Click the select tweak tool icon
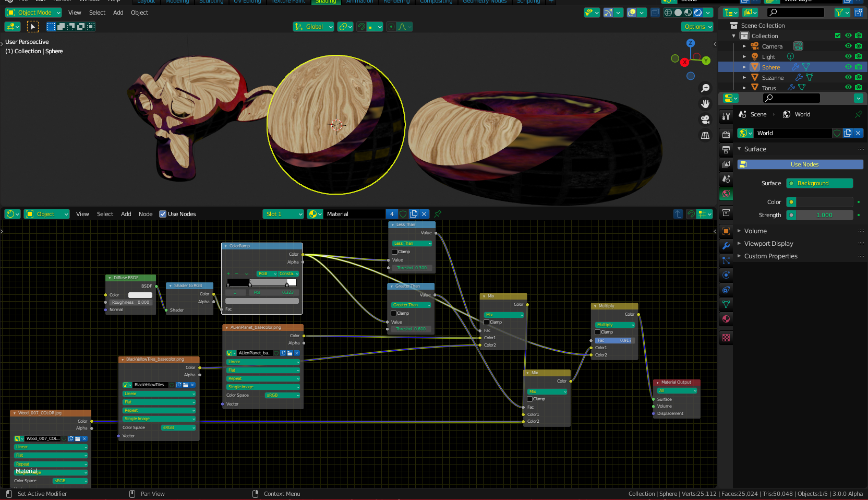Viewport: 868px width, 500px height. point(32,27)
